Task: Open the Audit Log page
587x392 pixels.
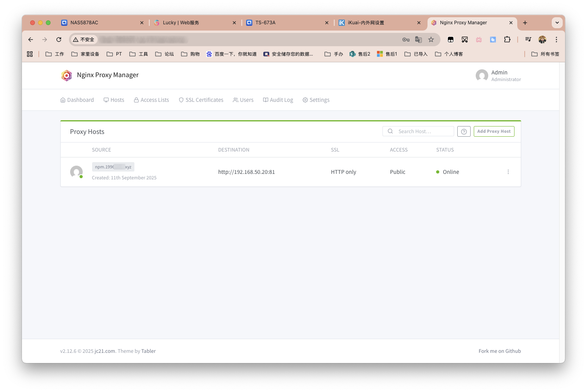Action: [x=278, y=100]
